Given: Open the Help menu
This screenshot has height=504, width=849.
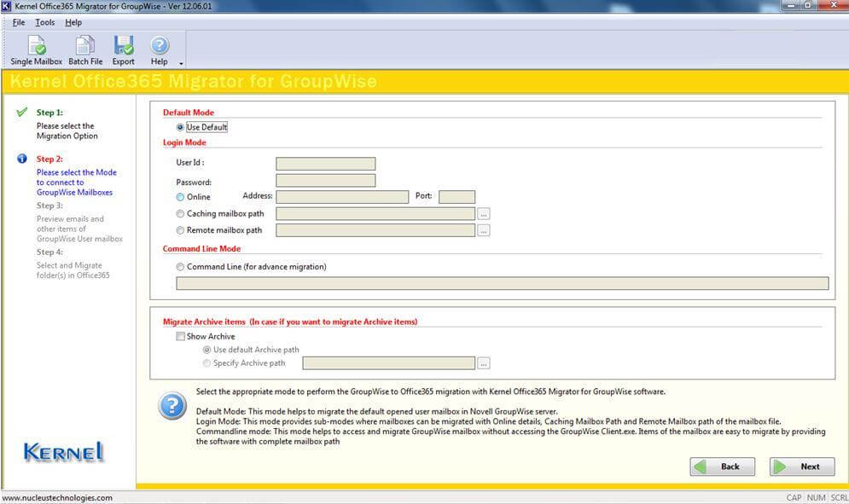Looking at the screenshot, I should tap(73, 22).
